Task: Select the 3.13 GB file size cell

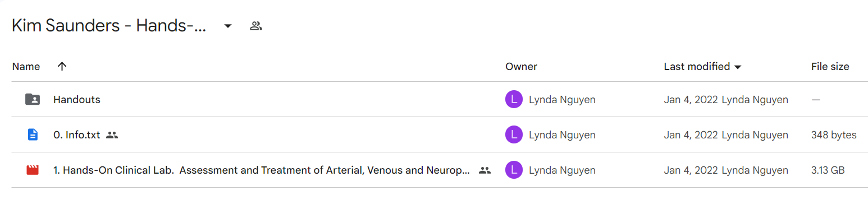Action: (828, 170)
